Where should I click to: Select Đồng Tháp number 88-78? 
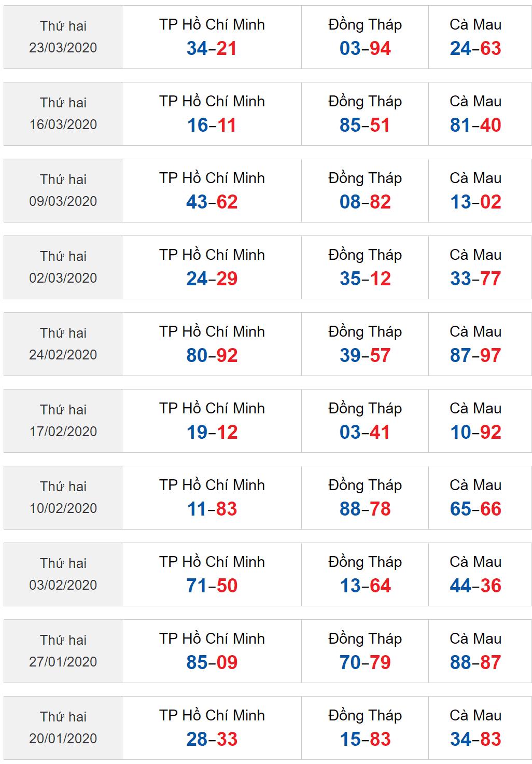click(x=365, y=509)
